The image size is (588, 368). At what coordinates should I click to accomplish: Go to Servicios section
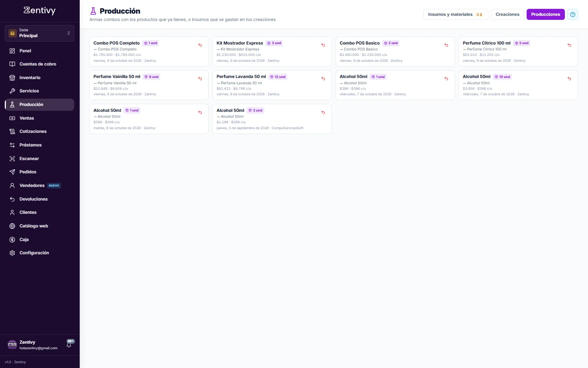[39, 91]
